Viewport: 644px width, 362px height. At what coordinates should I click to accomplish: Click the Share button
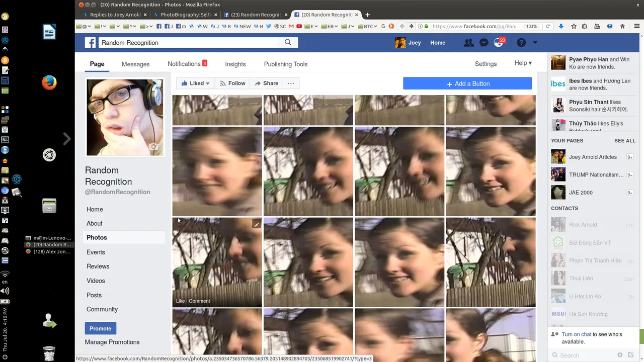pyautogui.click(x=266, y=83)
